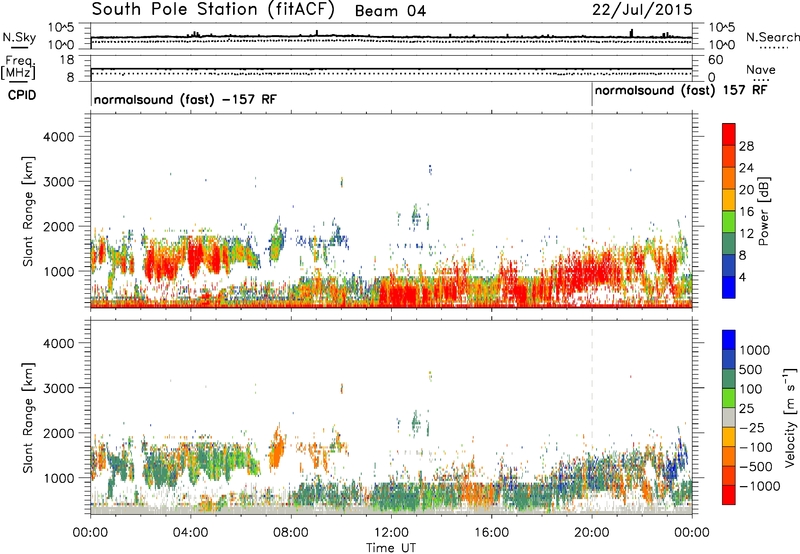
Task: Click the 'CPID' label
Action: 22,95
